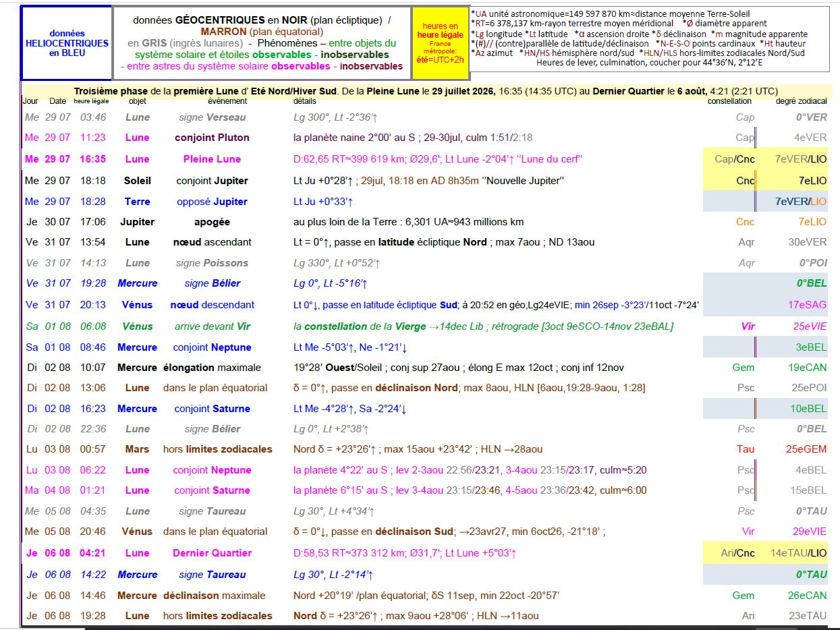Screen dimensions: 840x630
Task: Click 'signe Bélier' in the Mercure row
Action: (213, 283)
